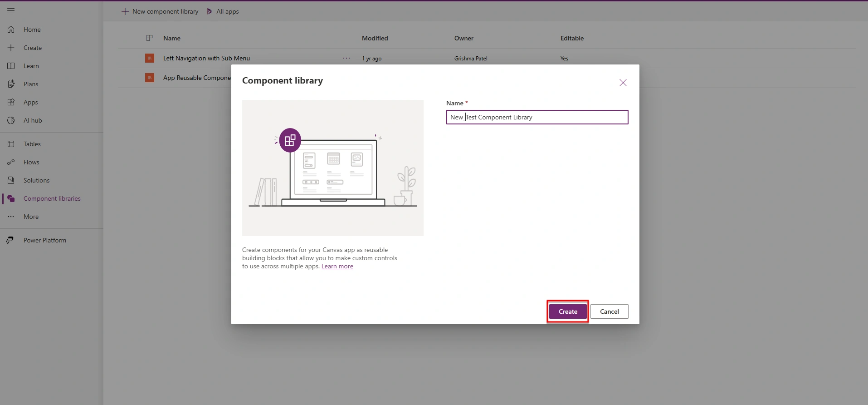Click the Tables grid icon
868x405 pixels.
(x=11, y=144)
